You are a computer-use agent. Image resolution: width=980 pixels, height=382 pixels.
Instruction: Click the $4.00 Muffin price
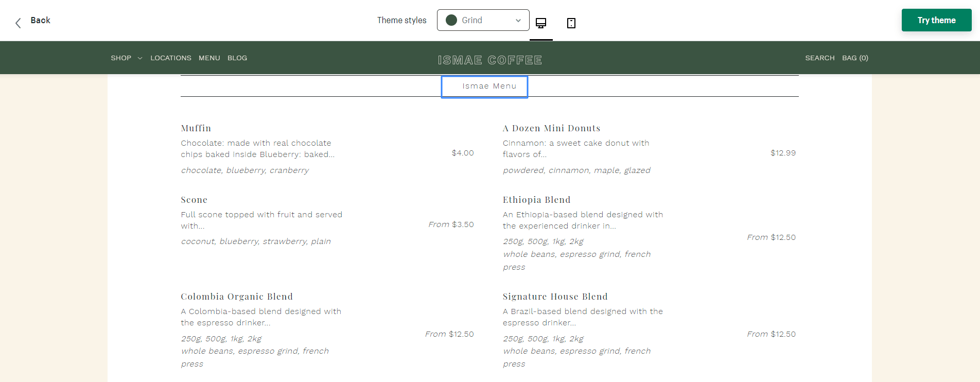tap(463, 153)
